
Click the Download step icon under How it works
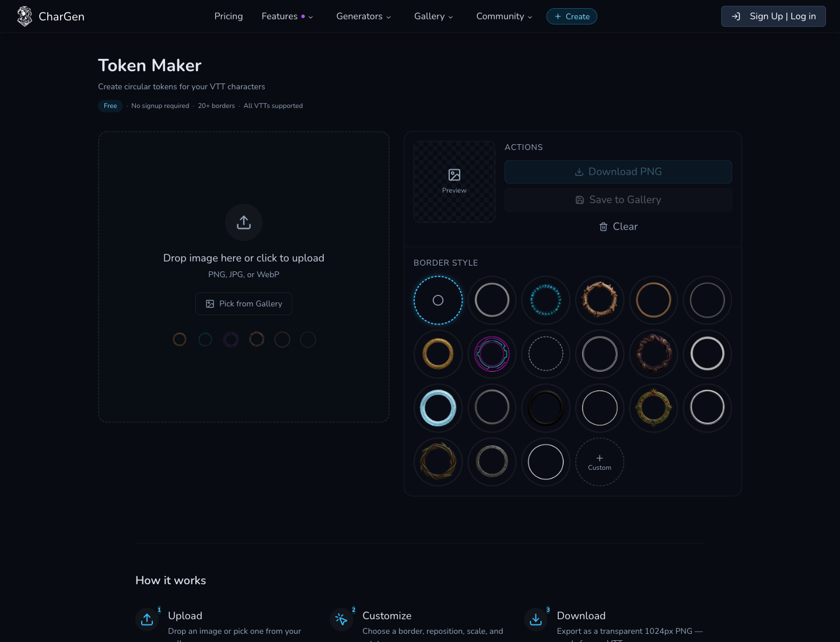point(536,619)
